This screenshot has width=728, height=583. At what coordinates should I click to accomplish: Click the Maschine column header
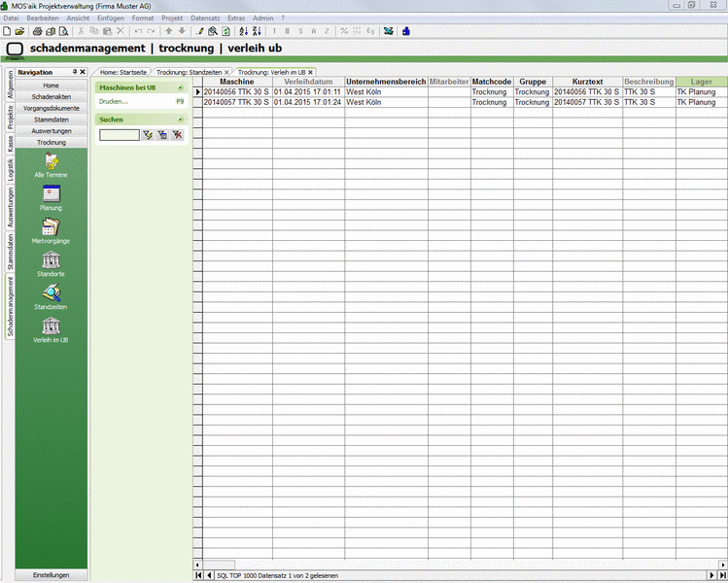[x=237, y=82]
